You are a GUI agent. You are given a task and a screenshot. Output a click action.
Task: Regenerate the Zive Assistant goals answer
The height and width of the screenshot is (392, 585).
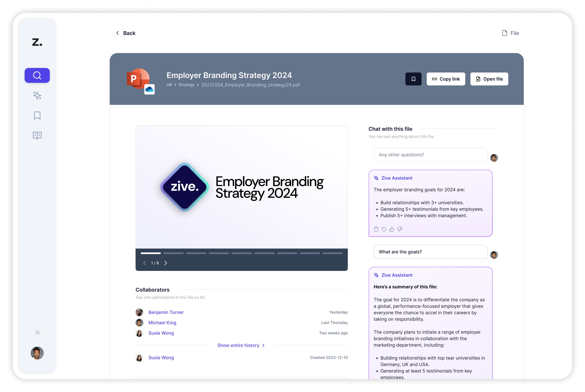click(384, 229)
